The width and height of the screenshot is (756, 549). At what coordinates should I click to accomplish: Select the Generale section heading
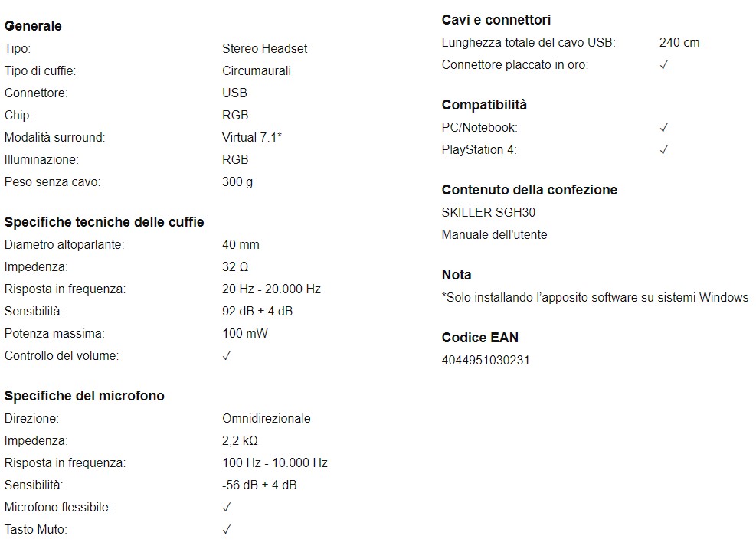coord(33,26)
